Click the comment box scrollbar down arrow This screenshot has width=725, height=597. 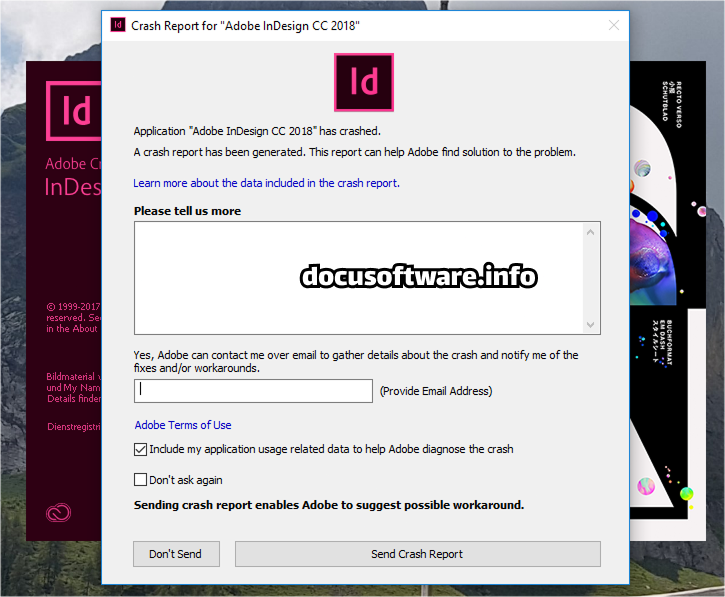pos(591,323)
